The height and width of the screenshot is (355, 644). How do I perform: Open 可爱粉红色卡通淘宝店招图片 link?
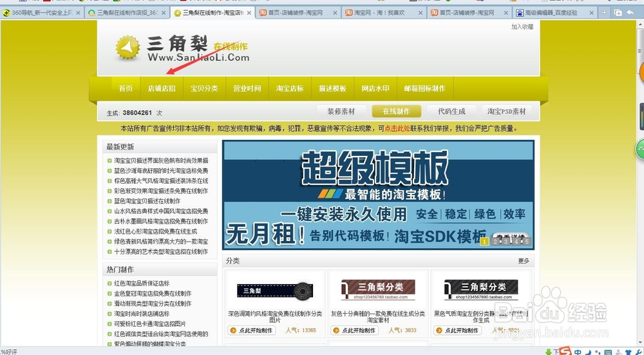tap(149, 324)
